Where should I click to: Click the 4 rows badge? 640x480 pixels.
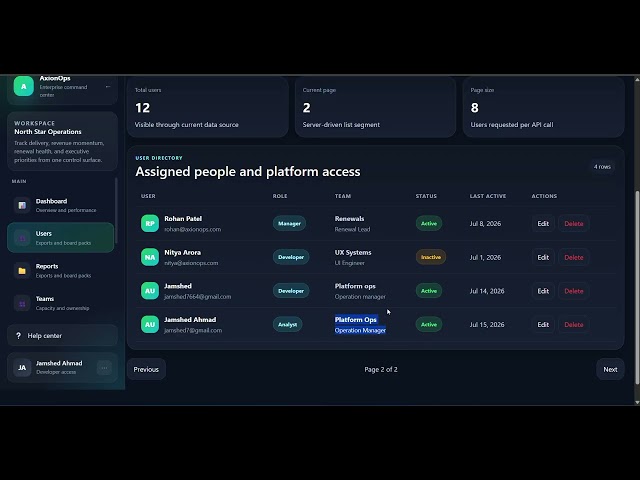[602, 167]
